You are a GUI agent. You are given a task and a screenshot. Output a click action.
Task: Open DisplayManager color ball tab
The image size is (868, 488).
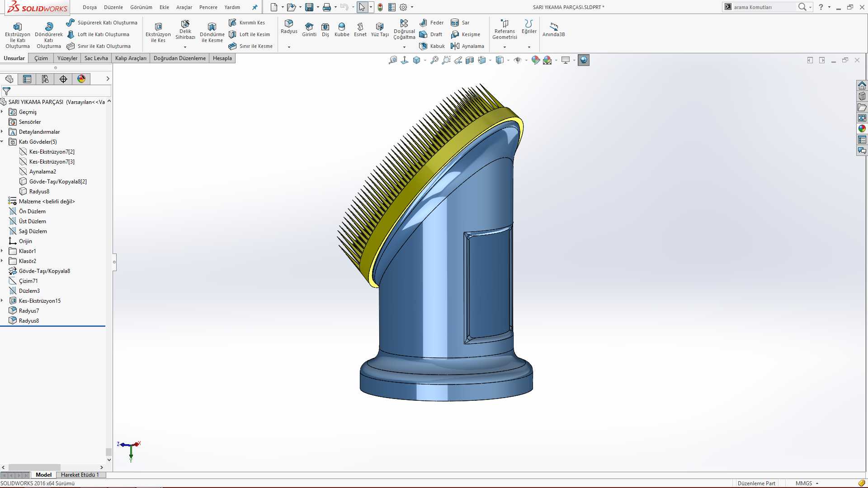(x=81, y=79)
